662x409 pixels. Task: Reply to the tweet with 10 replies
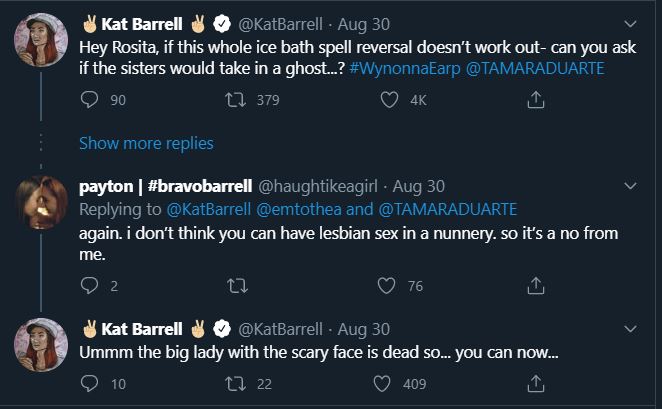point(88,383)
